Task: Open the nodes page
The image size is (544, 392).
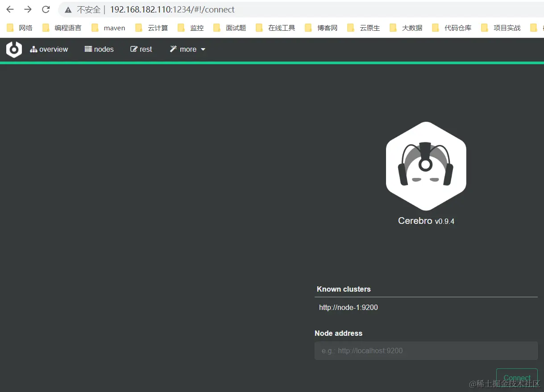Action: point(99,50)
